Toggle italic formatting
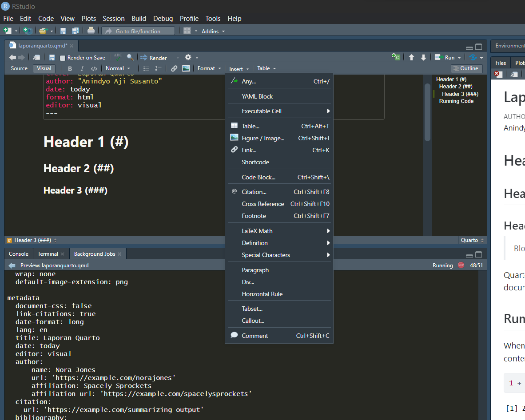This screenshot has width=525, height=420. pyautogui.click(x=82, y=69)
